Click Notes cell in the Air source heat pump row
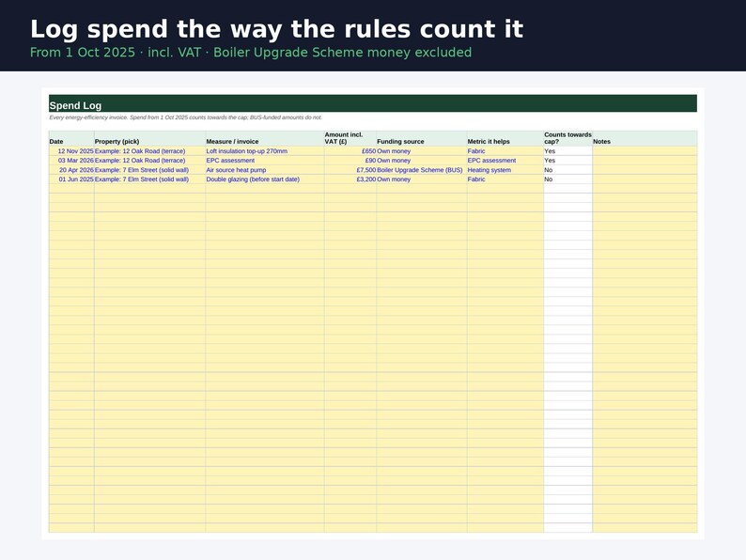746x560 pixels. click(x=645, y=170)
